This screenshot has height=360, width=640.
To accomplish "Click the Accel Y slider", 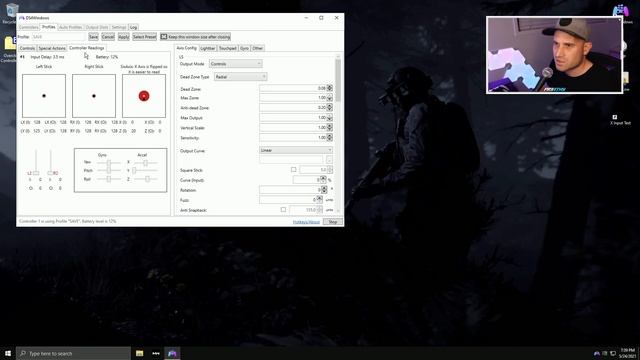I will tap(145, 171).
